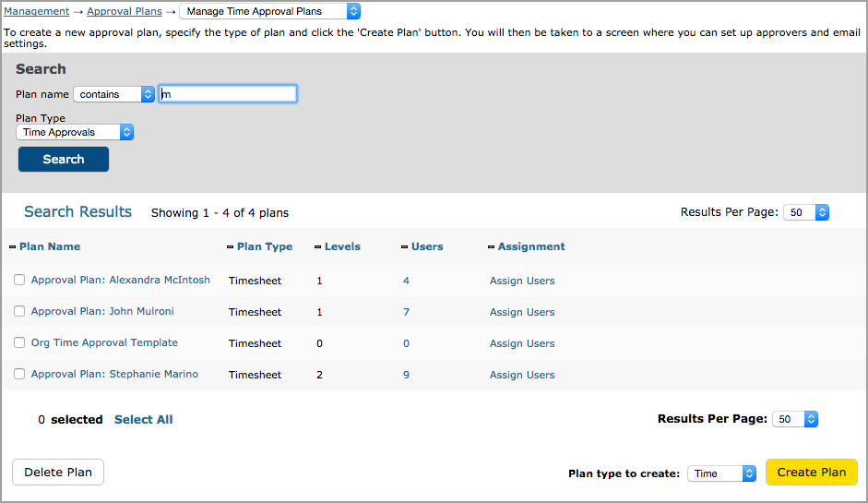This screenshot has width=868, height=503.
Task: Click the blue Search button
Action: tap(64, 159)
